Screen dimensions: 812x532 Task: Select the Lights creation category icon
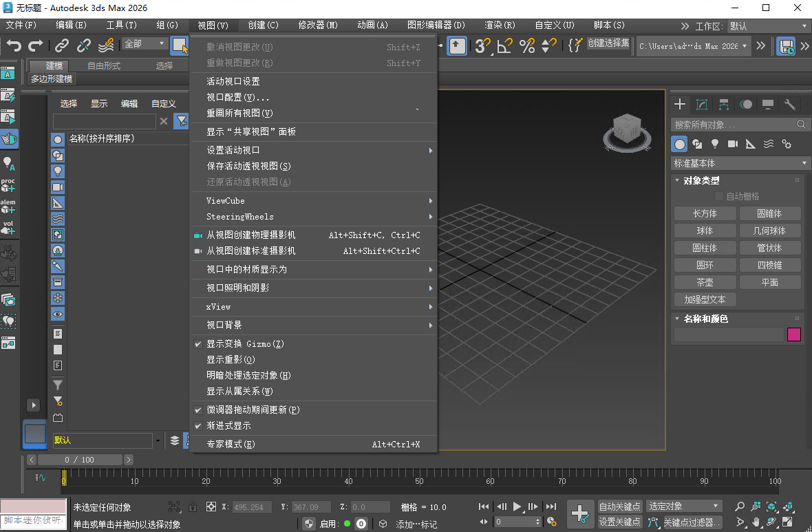715,143
